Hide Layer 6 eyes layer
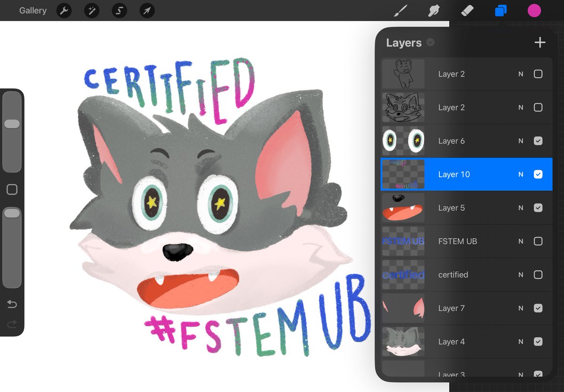 538,141
